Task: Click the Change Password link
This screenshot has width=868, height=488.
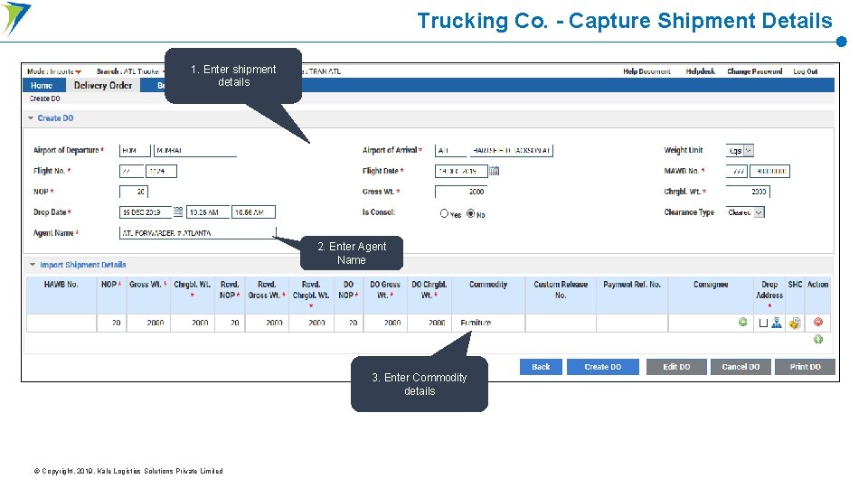Action: [x=754, y=71]
